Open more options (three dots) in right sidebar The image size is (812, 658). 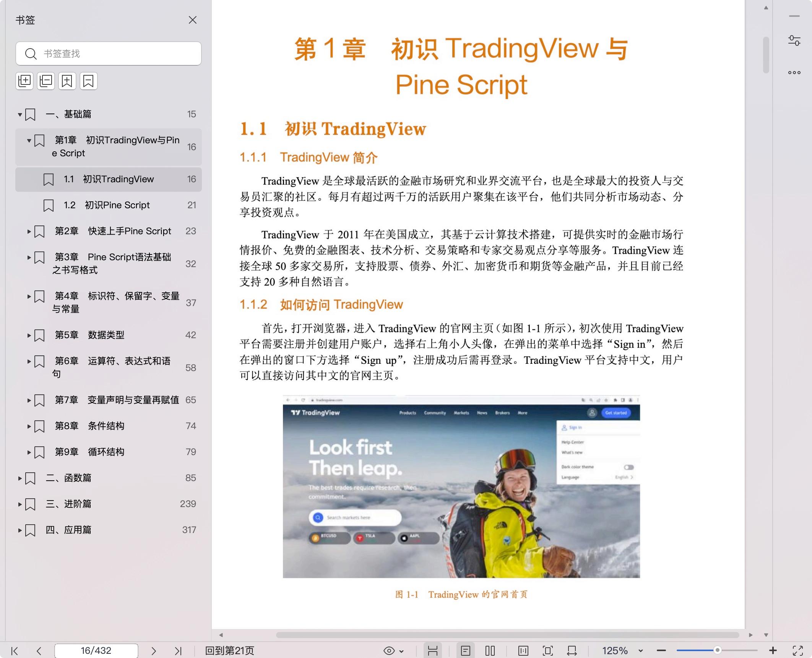pos(794,73)
